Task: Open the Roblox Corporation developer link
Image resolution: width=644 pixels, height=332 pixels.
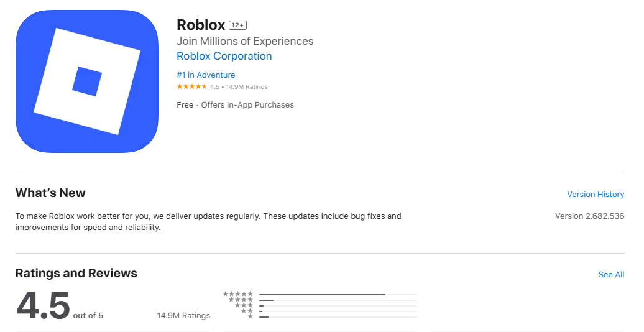Action: pos(224,57)
